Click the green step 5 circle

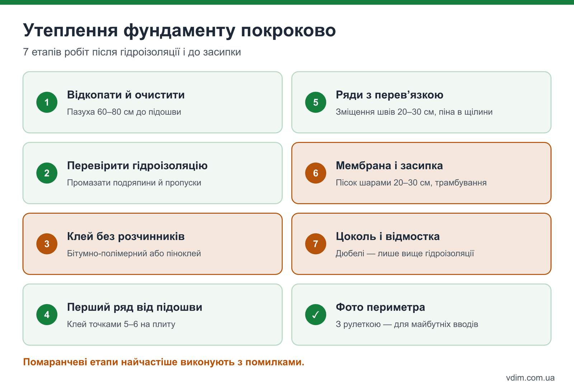click(316, 102)
